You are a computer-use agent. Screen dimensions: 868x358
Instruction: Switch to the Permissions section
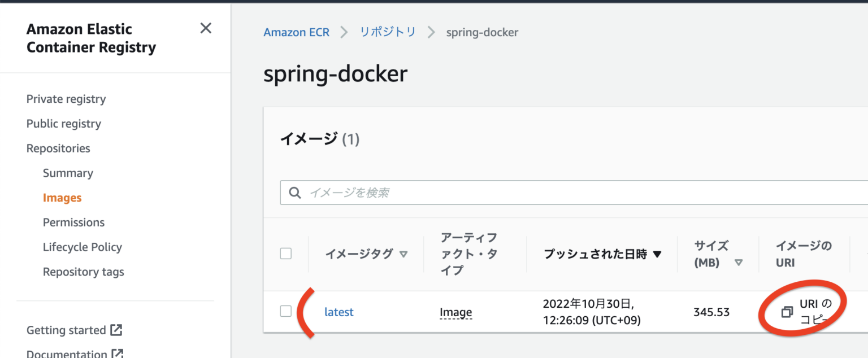click(73, 222)
